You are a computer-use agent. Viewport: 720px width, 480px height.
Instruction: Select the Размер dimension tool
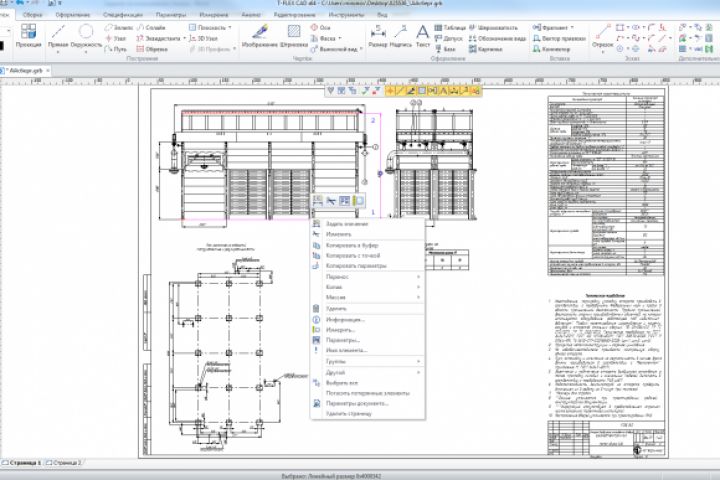378,37
